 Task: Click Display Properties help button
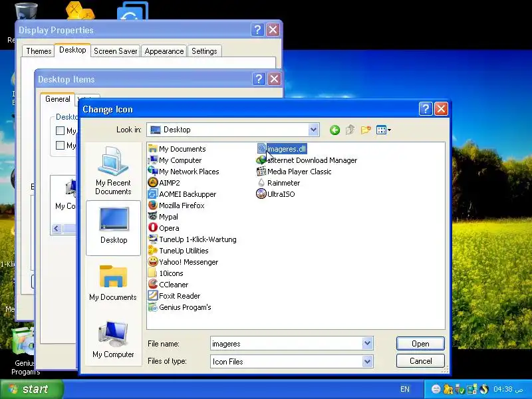click(257, 30)
